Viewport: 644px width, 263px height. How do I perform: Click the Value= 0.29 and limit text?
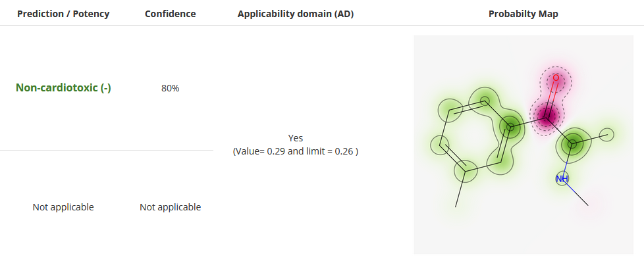coord(295,151)
